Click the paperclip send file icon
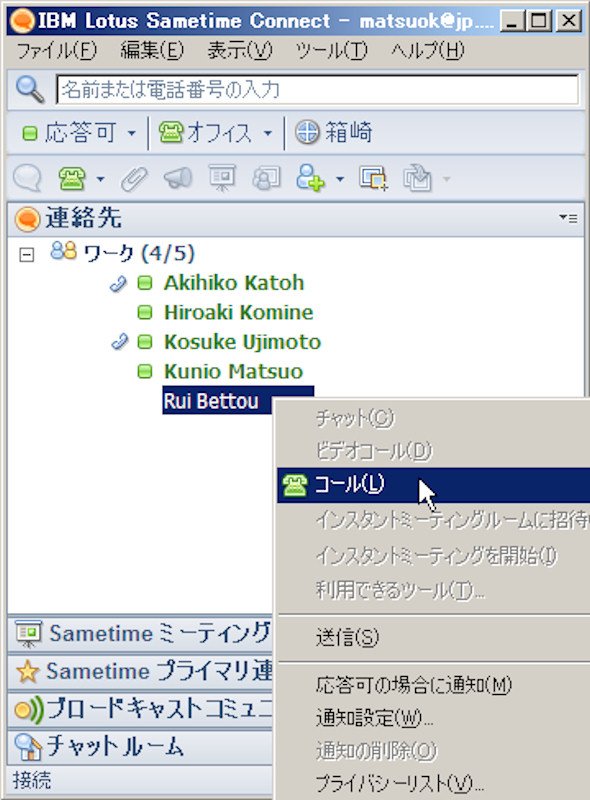The width and height of the screenshot is (590, 800). coord(134,179)
